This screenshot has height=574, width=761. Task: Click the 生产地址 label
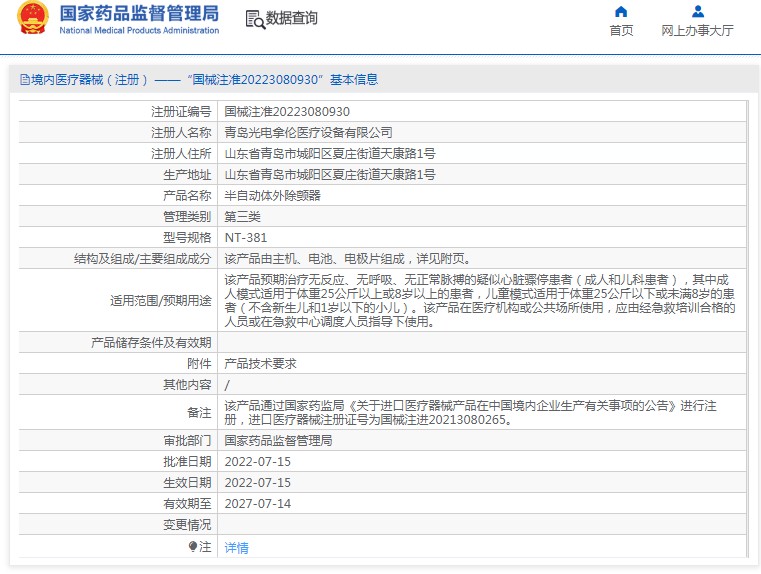(187, 175)
